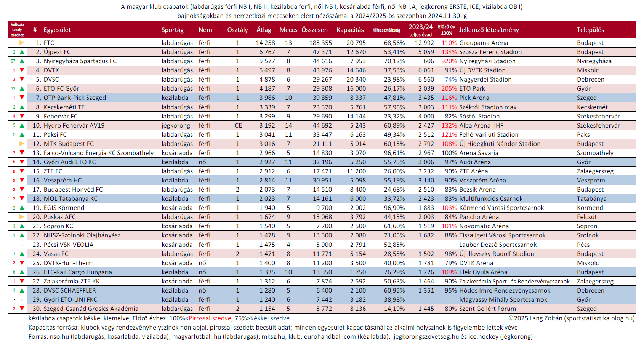The width and height of the screenshot is (644, 344).
Task: Click the copyright Lang Zoltán blog credit
Action: (x=572, y=318)
